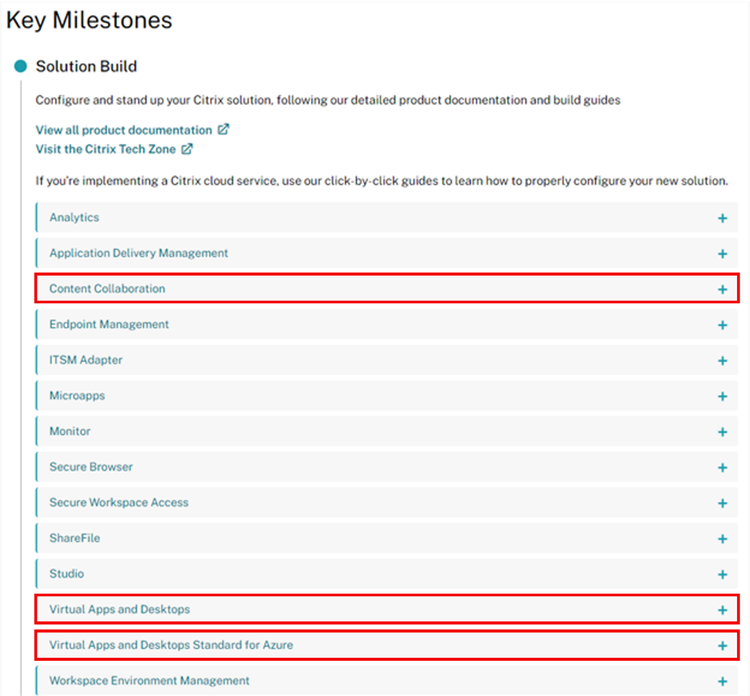The width and height of the screenshot is (750, 696).
Task: Click plus icon on ITSM Adapter row
Action: tap(722, 361)
